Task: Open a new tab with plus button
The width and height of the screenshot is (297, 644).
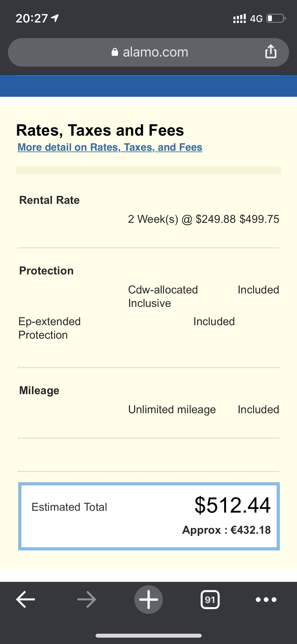Action: (149, 599)
